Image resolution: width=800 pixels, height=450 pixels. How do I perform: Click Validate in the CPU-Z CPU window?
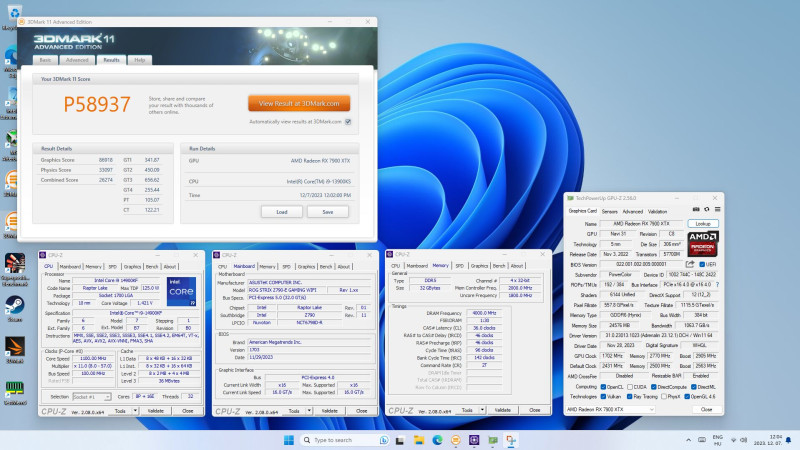tap(156, 411)
